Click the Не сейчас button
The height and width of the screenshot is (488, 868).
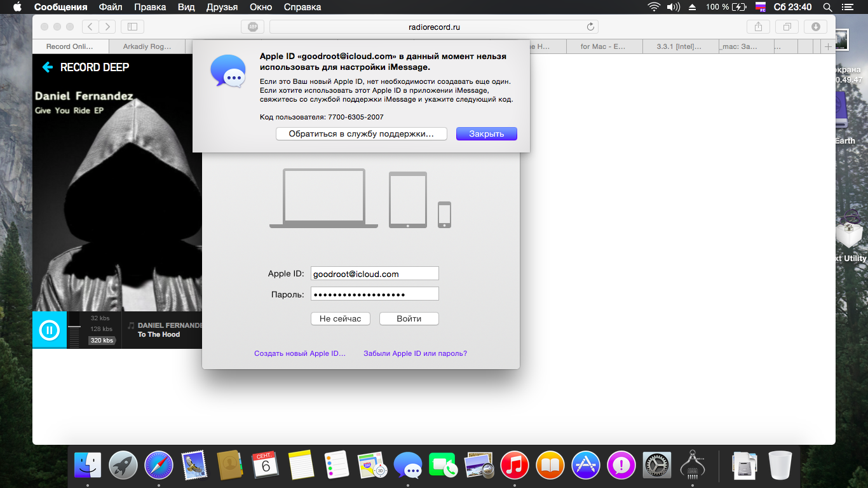(340, 318)
